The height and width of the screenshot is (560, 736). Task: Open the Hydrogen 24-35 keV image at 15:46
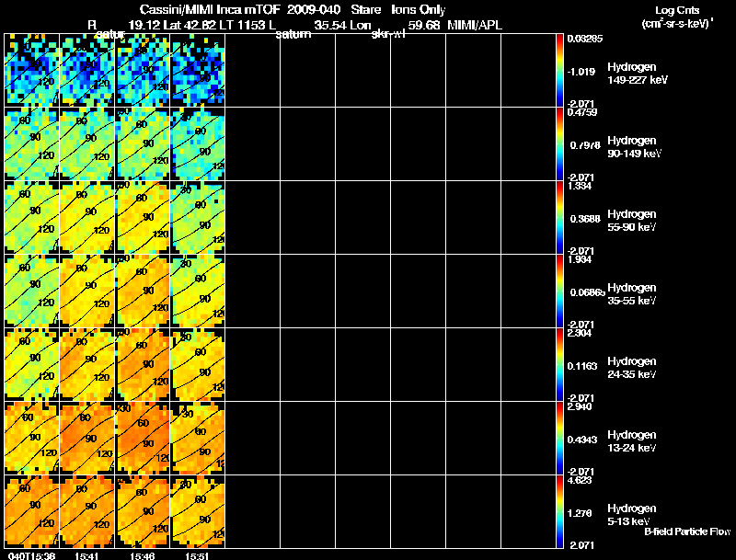click(143, 364)
